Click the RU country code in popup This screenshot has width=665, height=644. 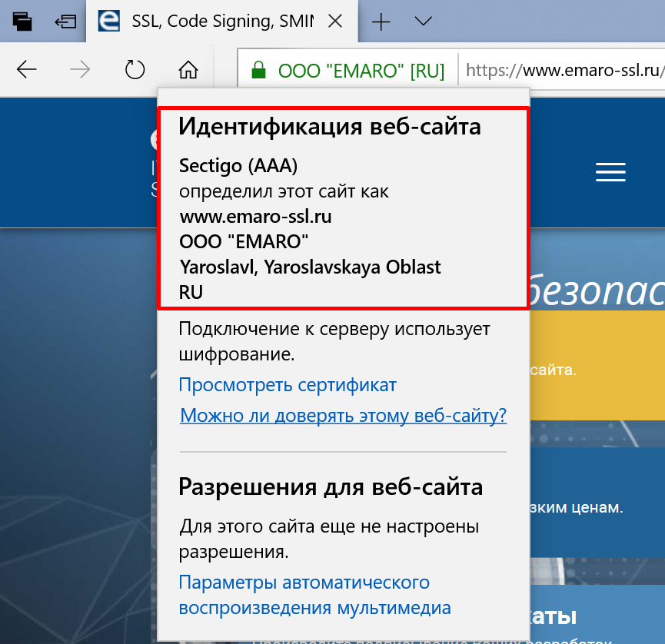coord(191,293)
